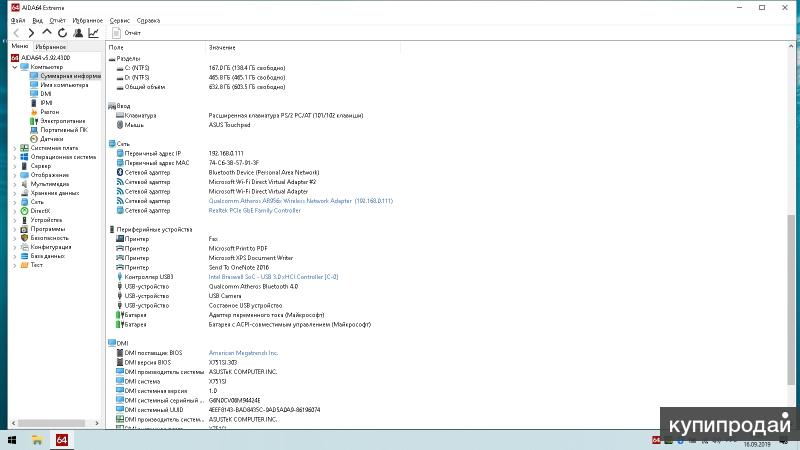Select the Электропитание tree item

click(x=58, y=121)
